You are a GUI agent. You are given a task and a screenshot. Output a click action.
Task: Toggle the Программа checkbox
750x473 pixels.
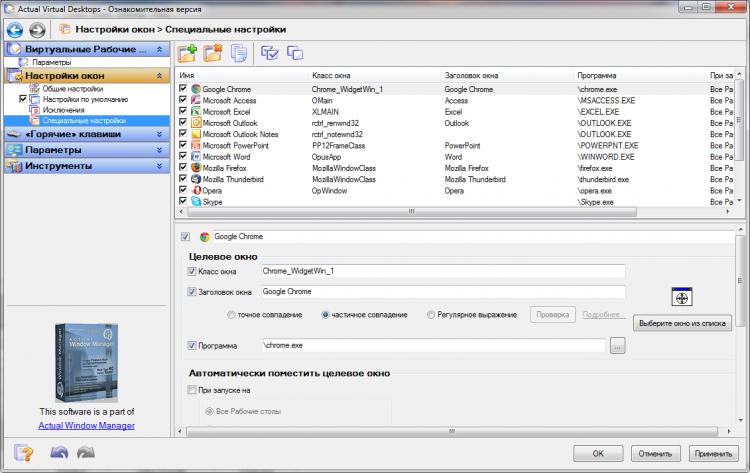point(192,345)
